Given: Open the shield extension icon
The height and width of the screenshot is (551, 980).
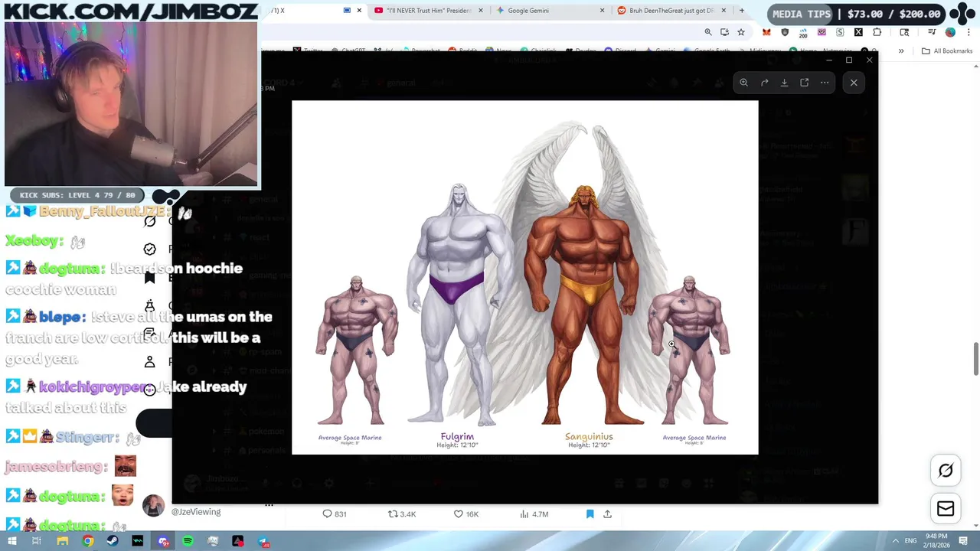Looking at the screenshot, I should tap(785, 32).
